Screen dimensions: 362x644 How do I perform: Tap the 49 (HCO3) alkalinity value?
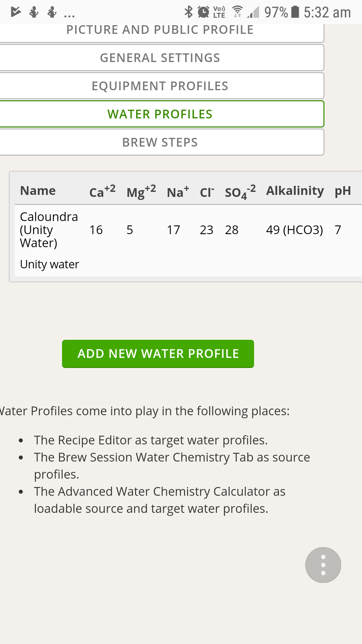click(x=294, y=230)
